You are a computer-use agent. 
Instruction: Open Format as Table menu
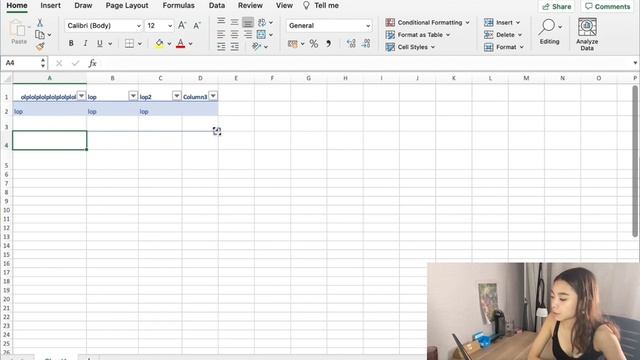pos(418,35)
